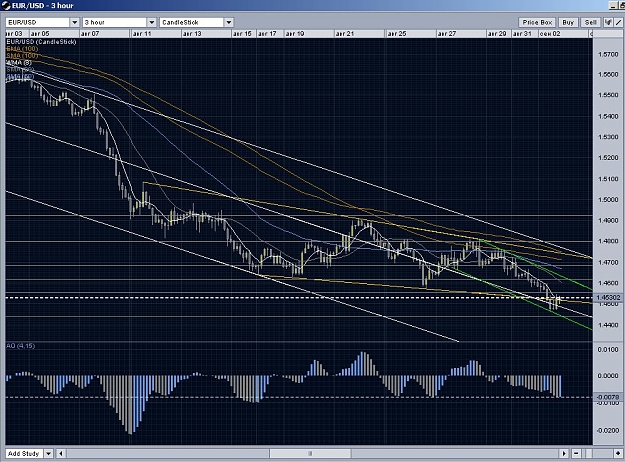Open the Add Study dropdown arrow
This screenshot has width=625, height=462.
(x=48, y=454)
